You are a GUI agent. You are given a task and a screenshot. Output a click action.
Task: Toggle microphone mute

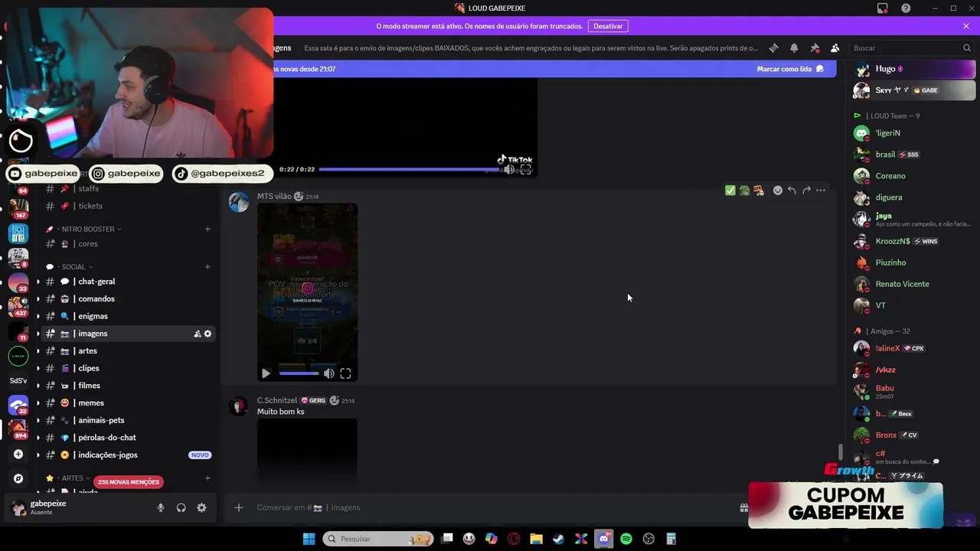161,507
